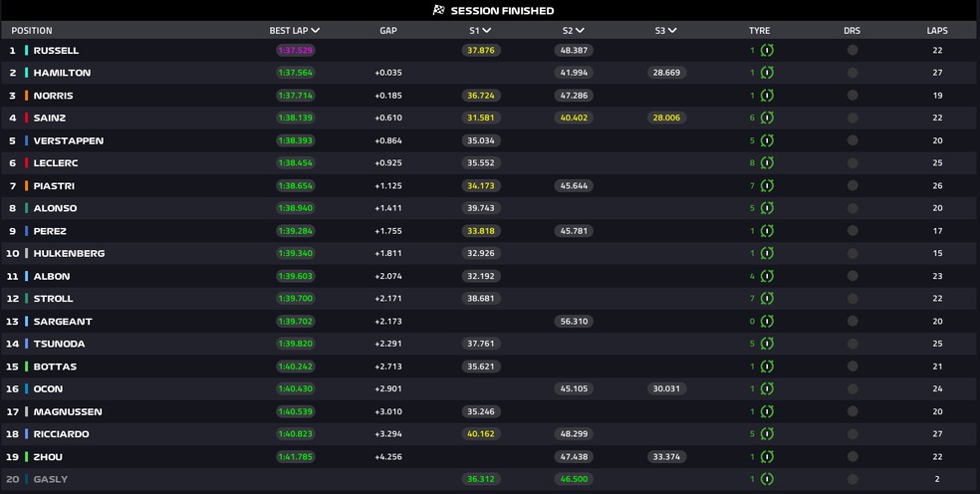The image size is (980, 494).
Task: Click Zhou's tyre compound icon
Action: pos(767,457)
